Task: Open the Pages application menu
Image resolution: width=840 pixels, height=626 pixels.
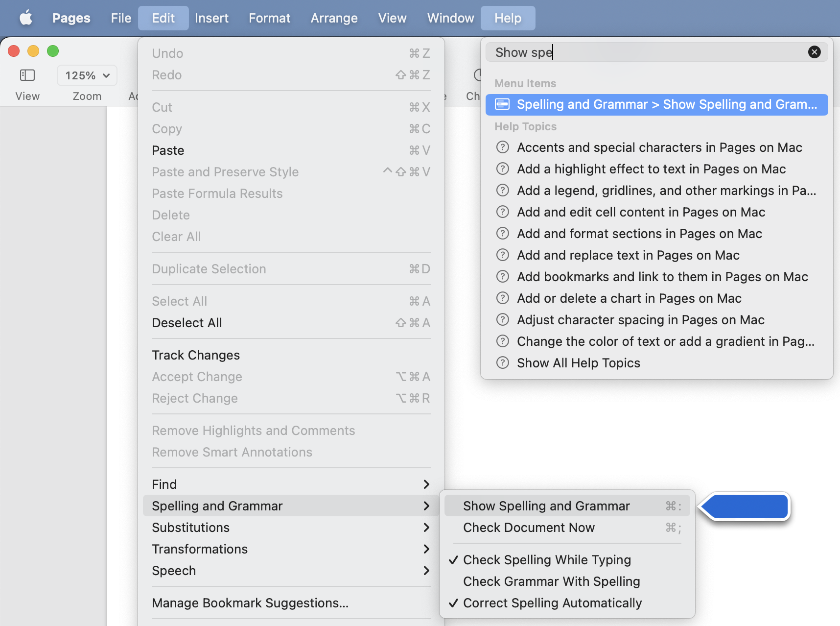Action: [x=71, y=18]
